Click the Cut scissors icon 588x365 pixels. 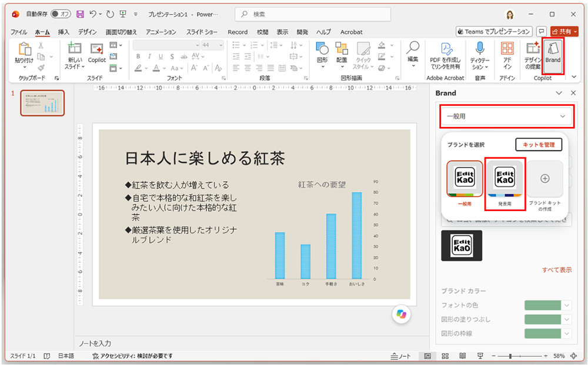(41, 45)
